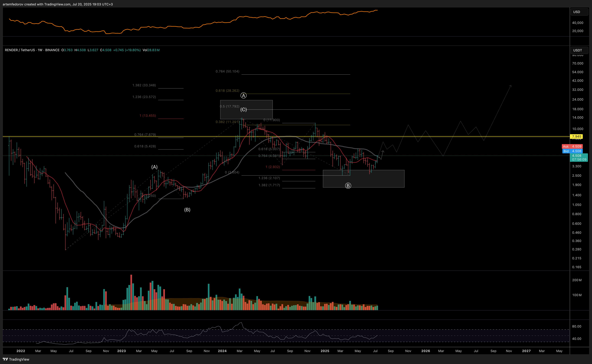
Task: Click the 2024 label on time axis
Action: pos(222,351)
